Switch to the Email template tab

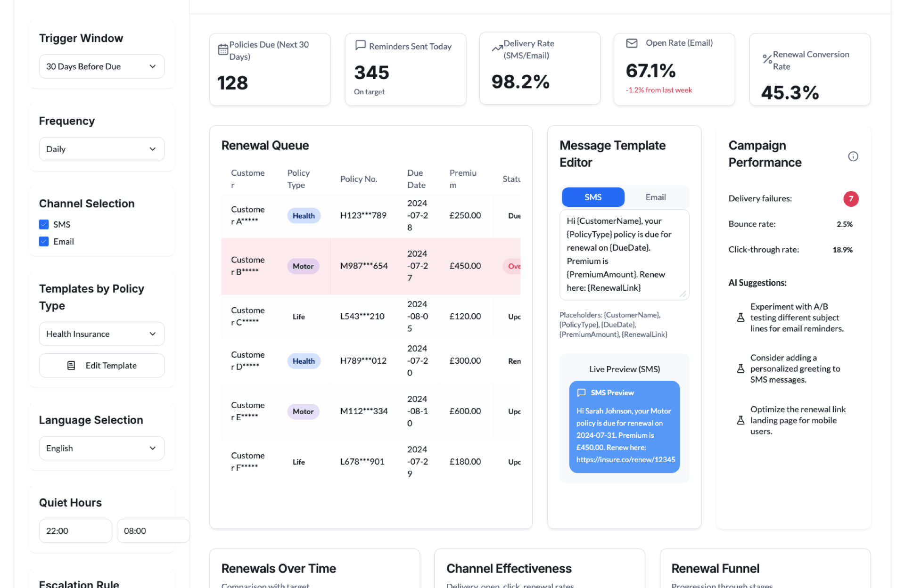click(x=655, y=197)
